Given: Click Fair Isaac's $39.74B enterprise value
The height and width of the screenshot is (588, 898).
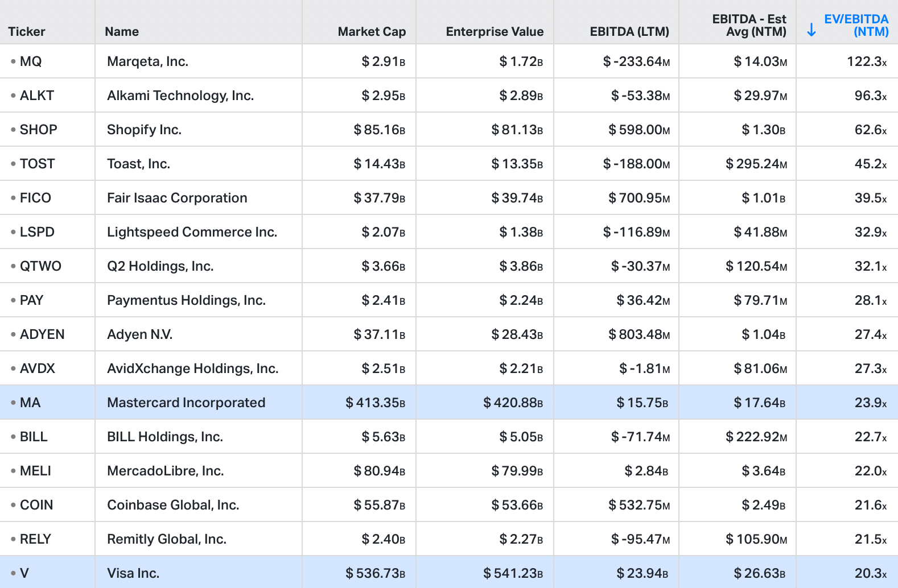Looking at the screenshot, I should [x=517, y=198].
